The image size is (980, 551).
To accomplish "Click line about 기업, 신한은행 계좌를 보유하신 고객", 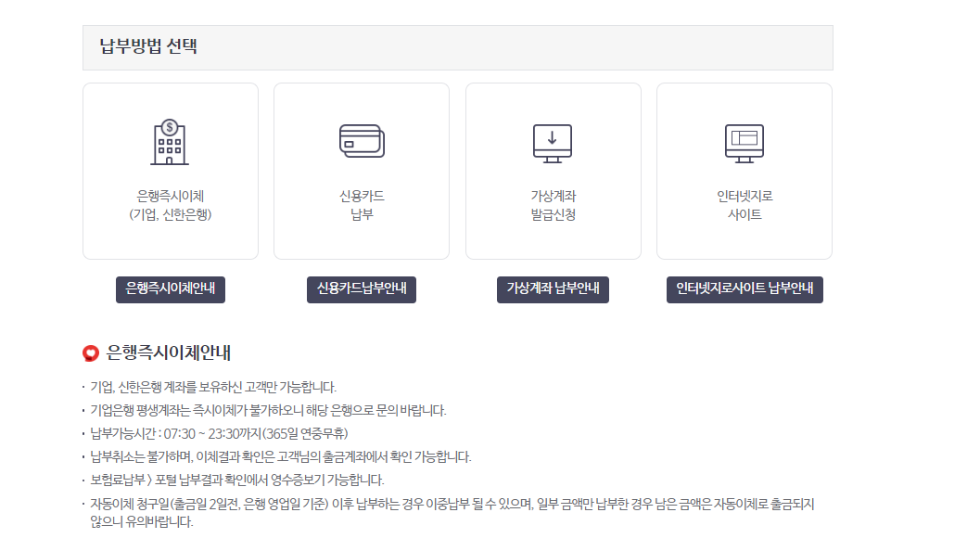I will pyautogui.click(x=213, y=387).
